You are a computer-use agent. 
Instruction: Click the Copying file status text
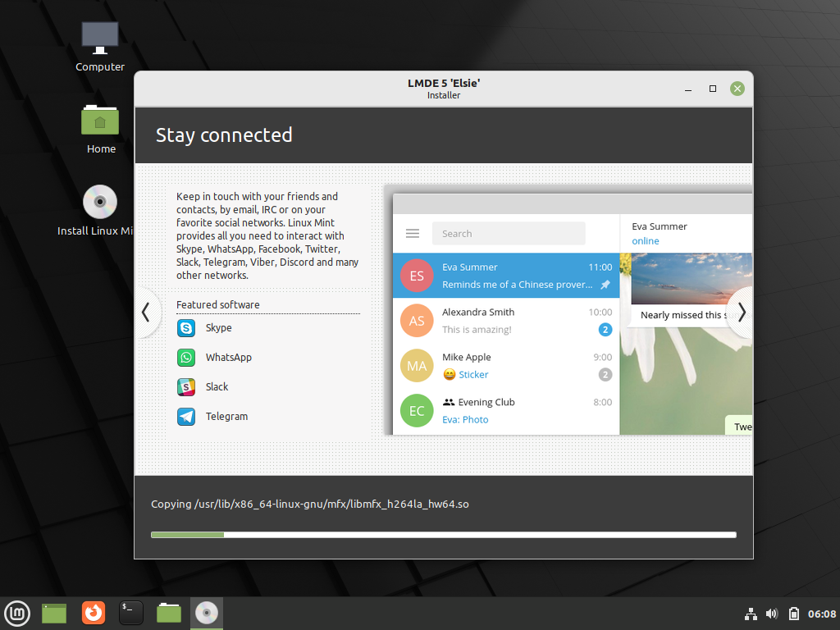[x=309, y=504]
